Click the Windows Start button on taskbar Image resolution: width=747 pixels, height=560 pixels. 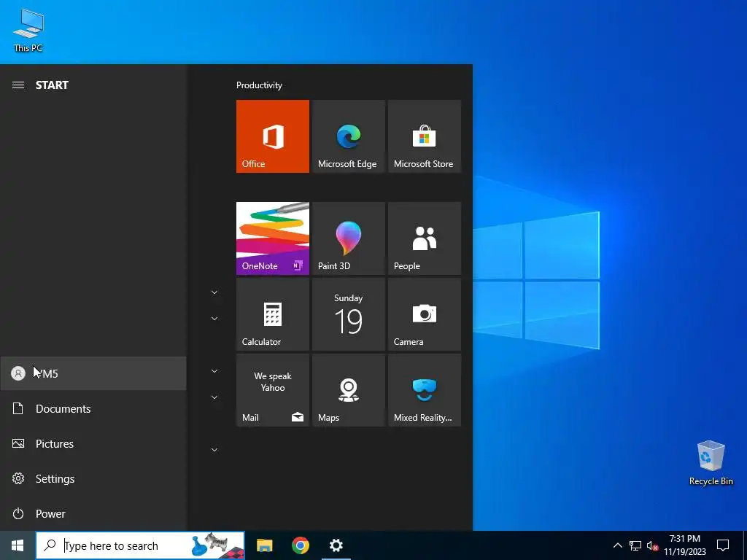tap(18, 545)
